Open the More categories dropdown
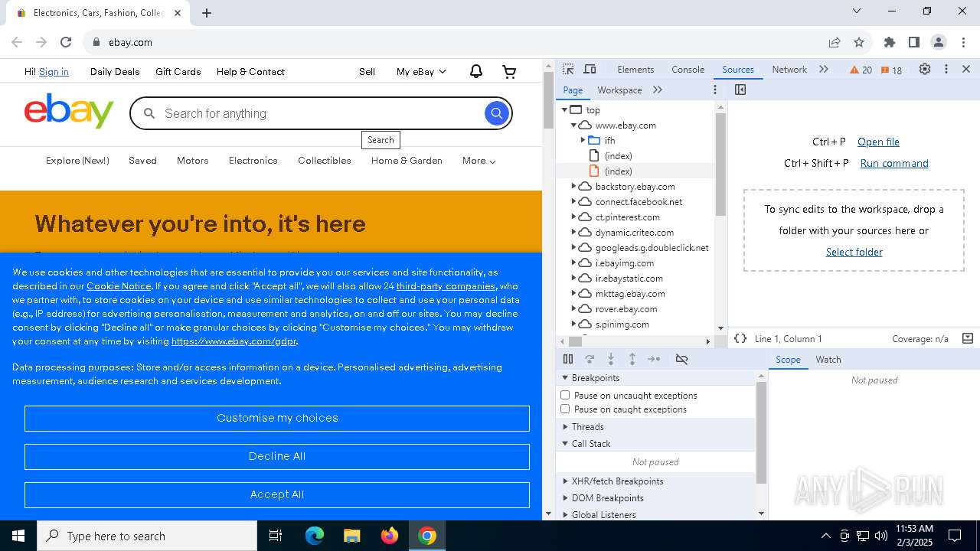 click(x=479, y=161)
